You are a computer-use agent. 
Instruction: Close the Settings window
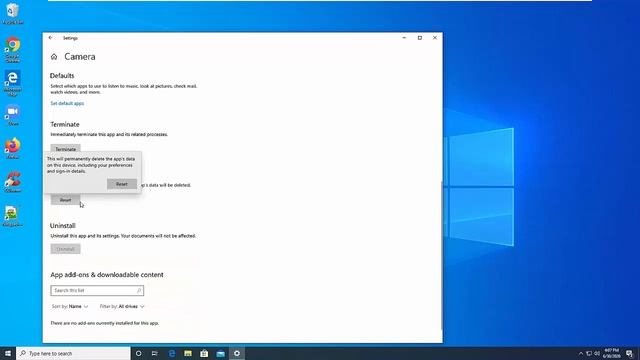click(435, 38)
